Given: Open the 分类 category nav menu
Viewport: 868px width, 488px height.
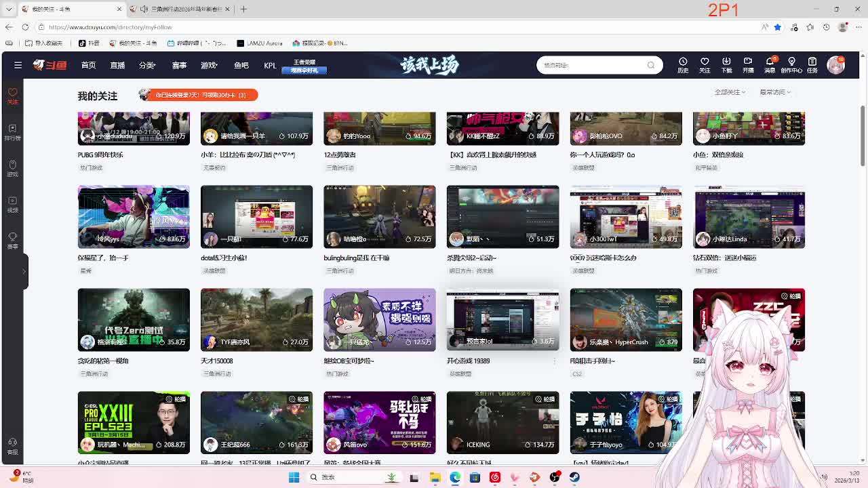Looking at the screenshot, I should coord(147,65).
